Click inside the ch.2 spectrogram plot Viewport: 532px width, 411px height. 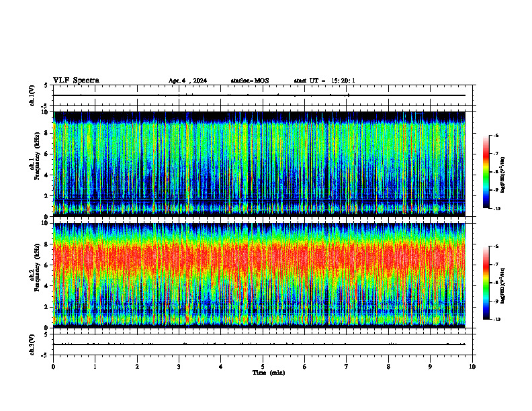[259, 275]
